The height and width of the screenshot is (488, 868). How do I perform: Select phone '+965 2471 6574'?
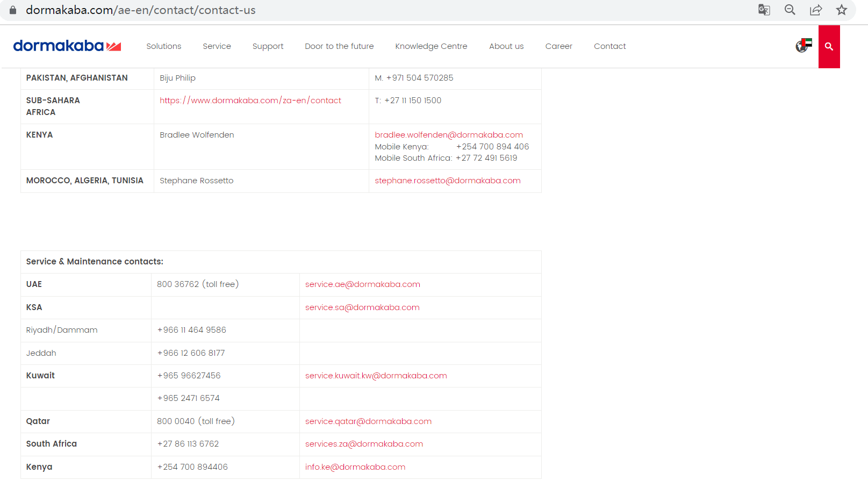point(188,398)
